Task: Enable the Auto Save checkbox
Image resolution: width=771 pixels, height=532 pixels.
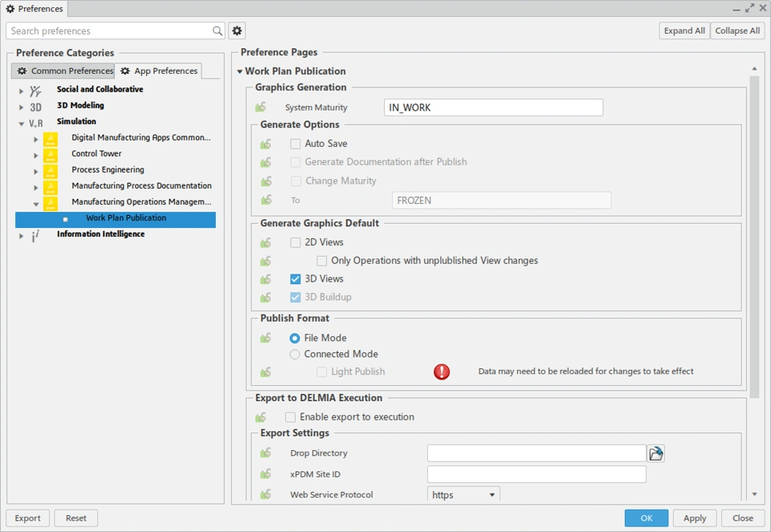Action: (296, 144)
